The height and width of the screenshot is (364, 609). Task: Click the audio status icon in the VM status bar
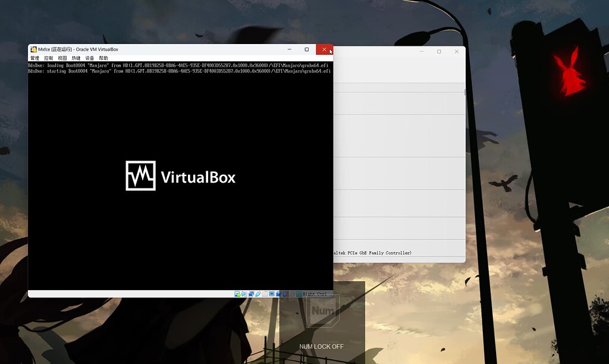coord(243,293)
